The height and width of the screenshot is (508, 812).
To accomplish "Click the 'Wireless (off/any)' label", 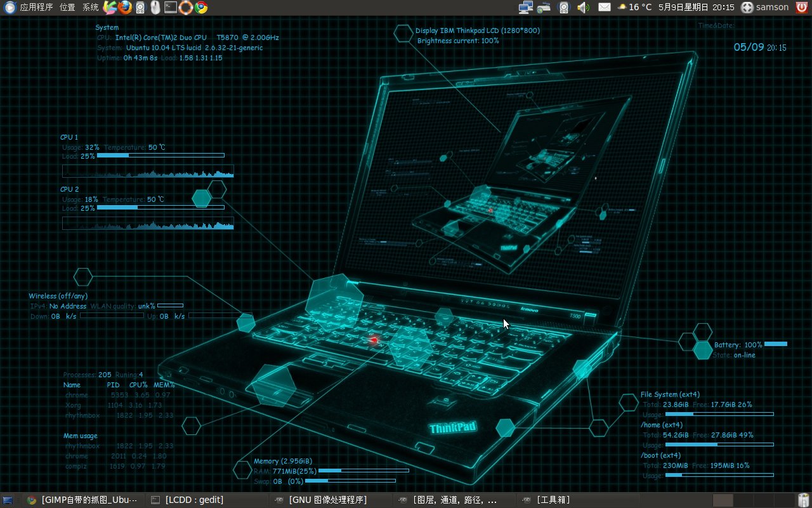I will point(58,296).
